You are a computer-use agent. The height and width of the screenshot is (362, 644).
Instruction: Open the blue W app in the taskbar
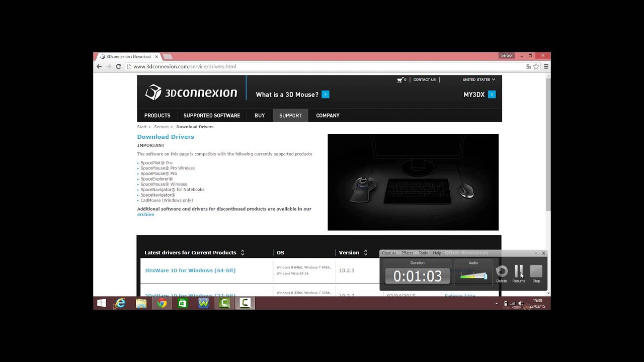pyautogui.click(x=203, y=303)
